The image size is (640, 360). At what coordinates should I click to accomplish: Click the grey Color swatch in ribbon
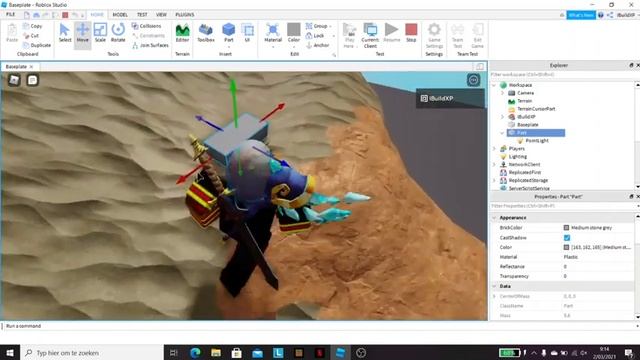click(294, 29)
